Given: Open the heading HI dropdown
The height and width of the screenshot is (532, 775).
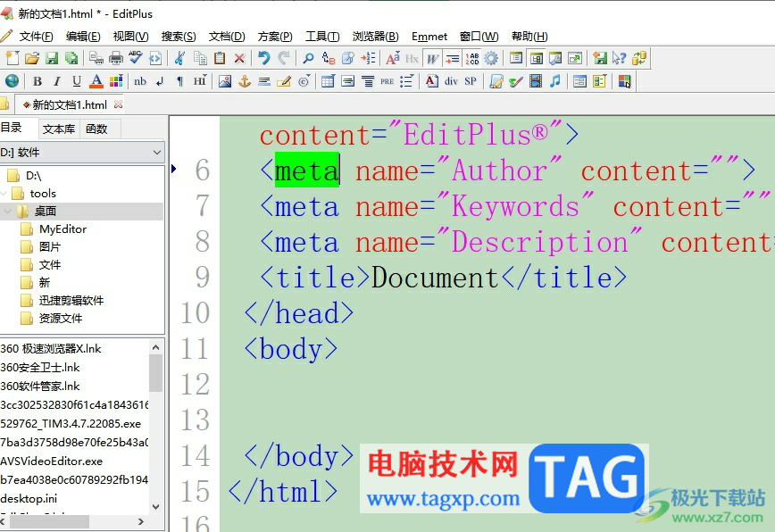Looking at the screenshot, I should click(x=200, y=81).
